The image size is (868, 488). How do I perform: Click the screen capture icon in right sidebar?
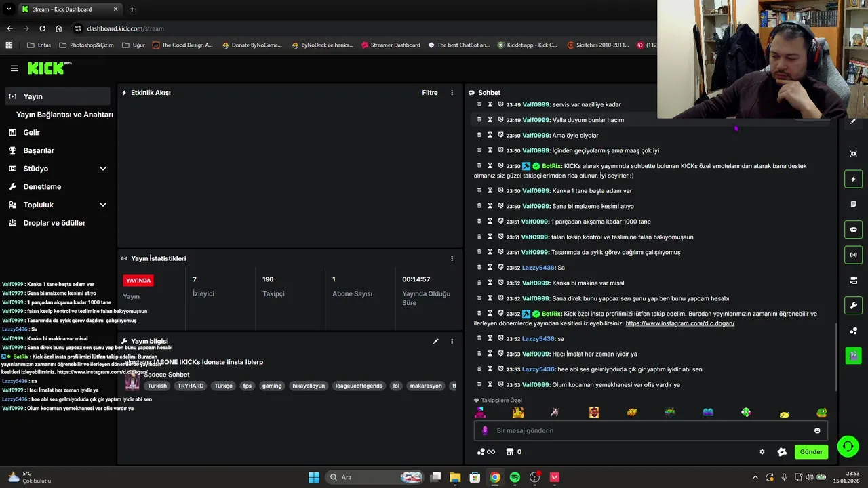(853, 154)
